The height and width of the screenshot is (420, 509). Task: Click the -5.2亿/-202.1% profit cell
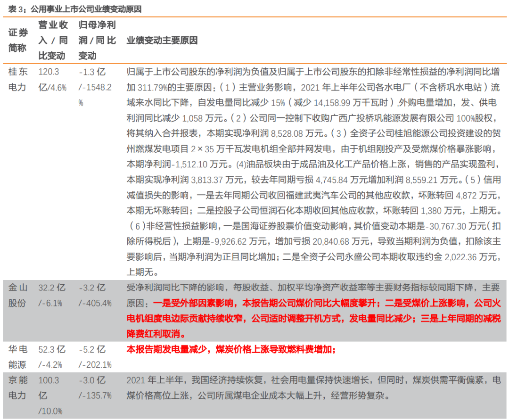point(95,357)
